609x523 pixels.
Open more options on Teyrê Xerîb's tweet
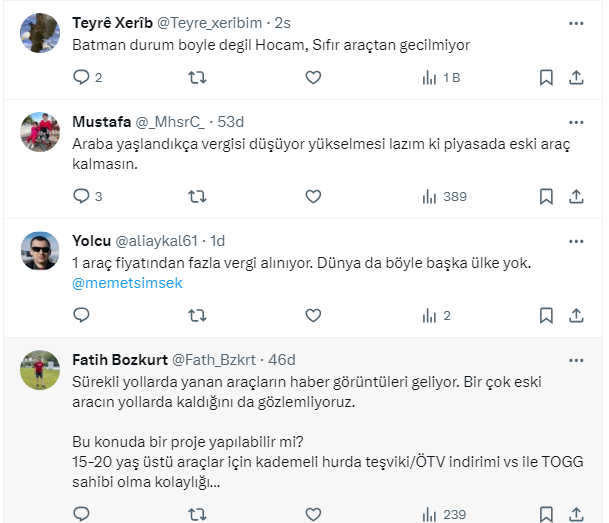(576, 21)
